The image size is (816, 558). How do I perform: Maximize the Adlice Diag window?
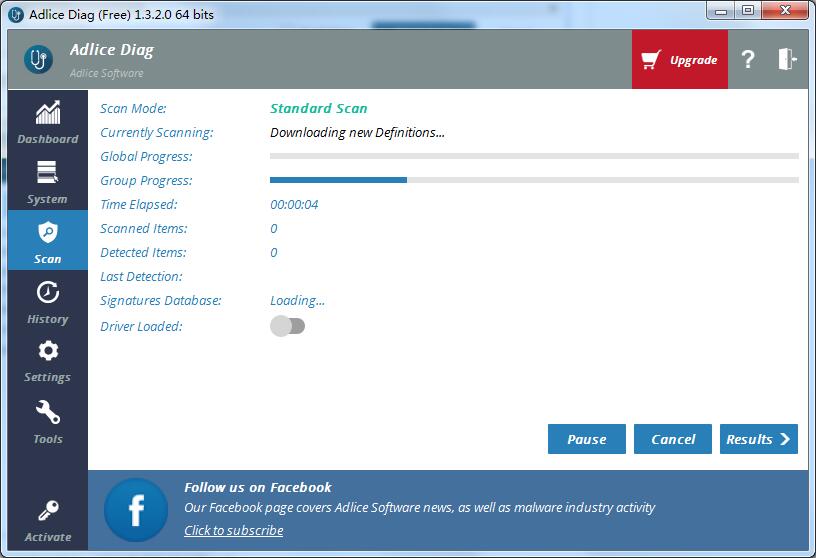click(748, 11)
